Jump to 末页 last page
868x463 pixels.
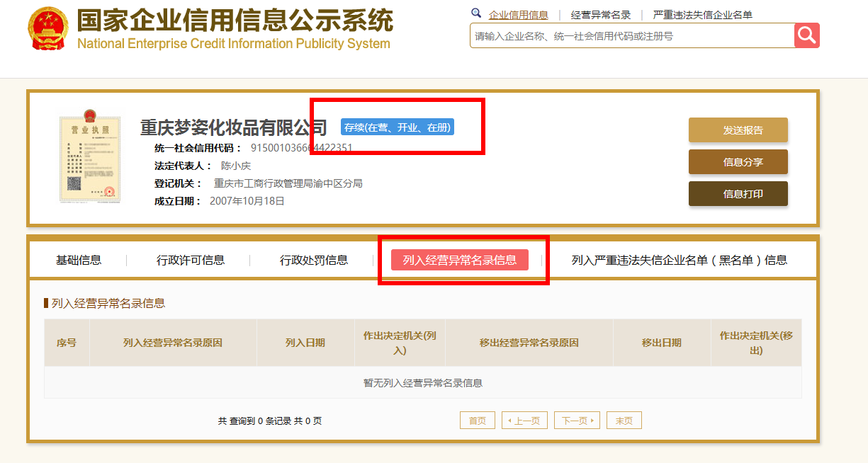[x=624, y=419]
